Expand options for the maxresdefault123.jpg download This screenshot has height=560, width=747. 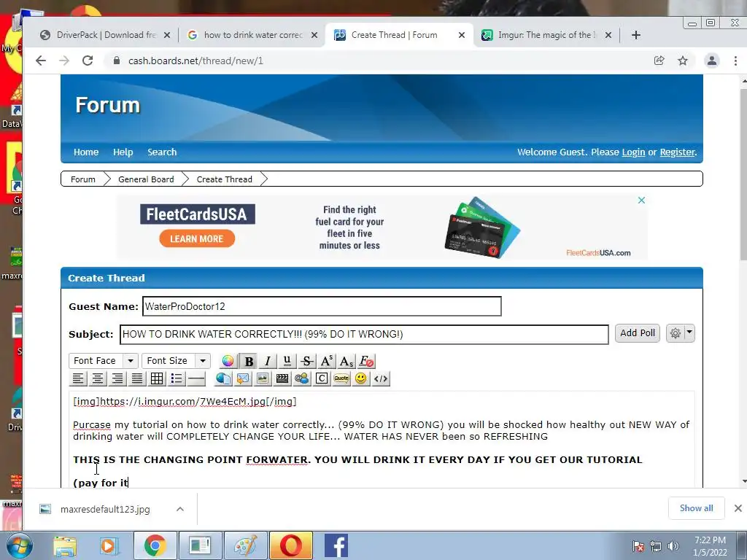[x=180, y=509]
